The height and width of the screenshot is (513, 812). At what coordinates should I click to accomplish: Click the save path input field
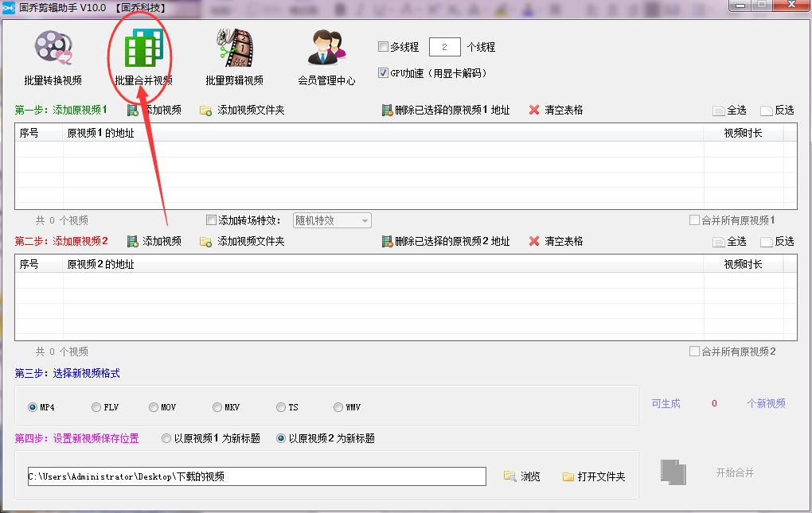pos(239,476)
